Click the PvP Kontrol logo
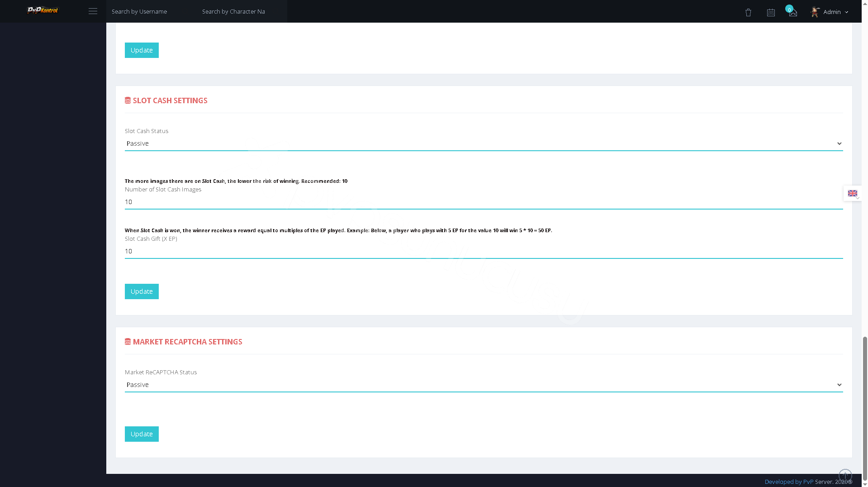Image resolution: width=868 pixels, height=487 pixels. coord(43,10)
